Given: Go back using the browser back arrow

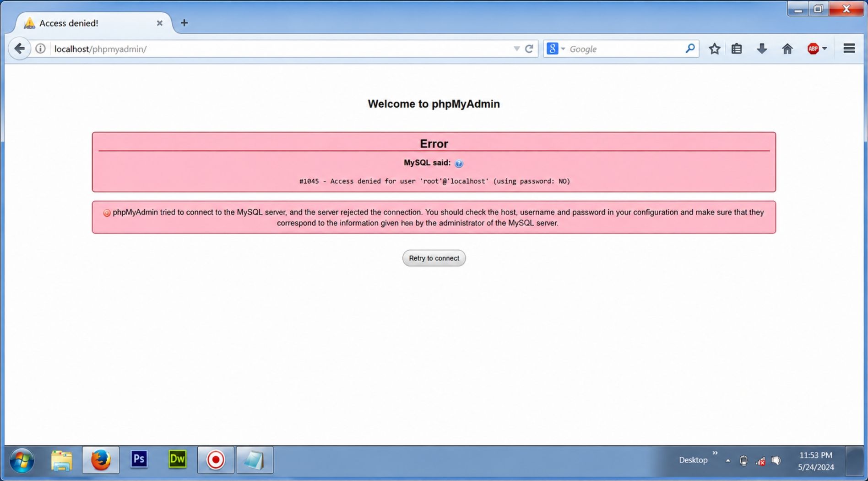Looking at the screenshot, I should click(19, 49).
